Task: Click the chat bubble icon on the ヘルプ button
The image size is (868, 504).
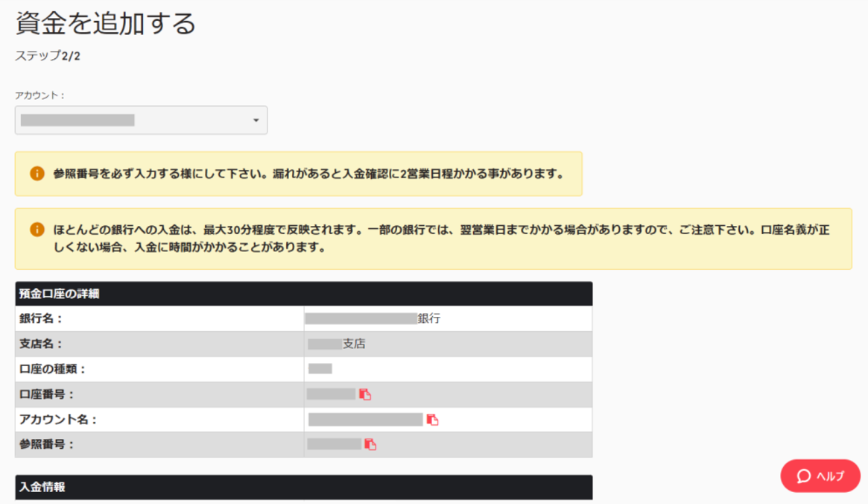Action: (x=803, y=476)
